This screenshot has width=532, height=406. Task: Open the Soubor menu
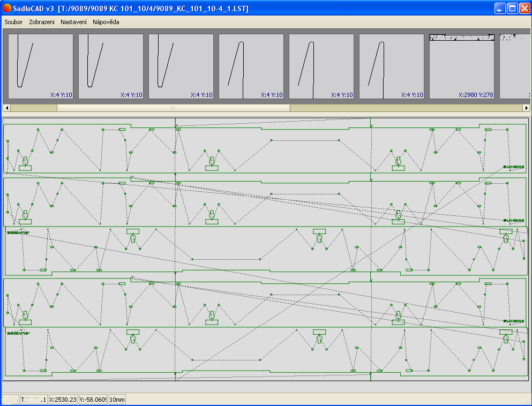[13, 22]
